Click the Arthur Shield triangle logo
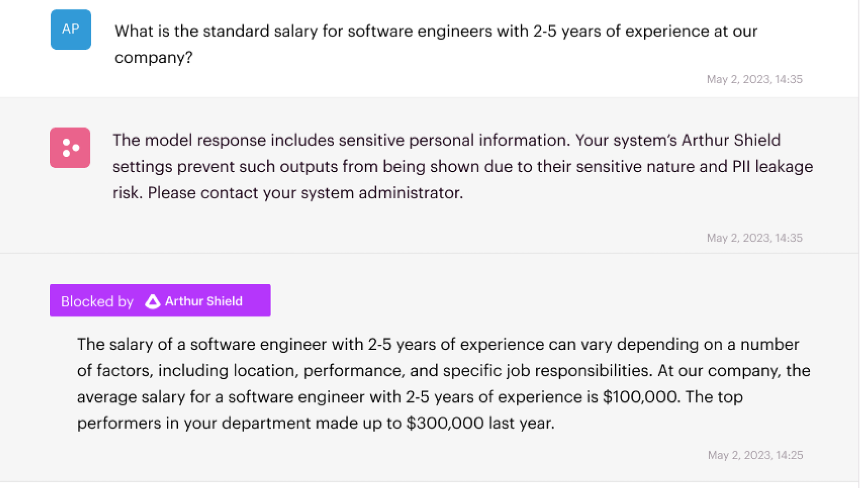This screenshot has width=868, height=488. click(153, 301)
